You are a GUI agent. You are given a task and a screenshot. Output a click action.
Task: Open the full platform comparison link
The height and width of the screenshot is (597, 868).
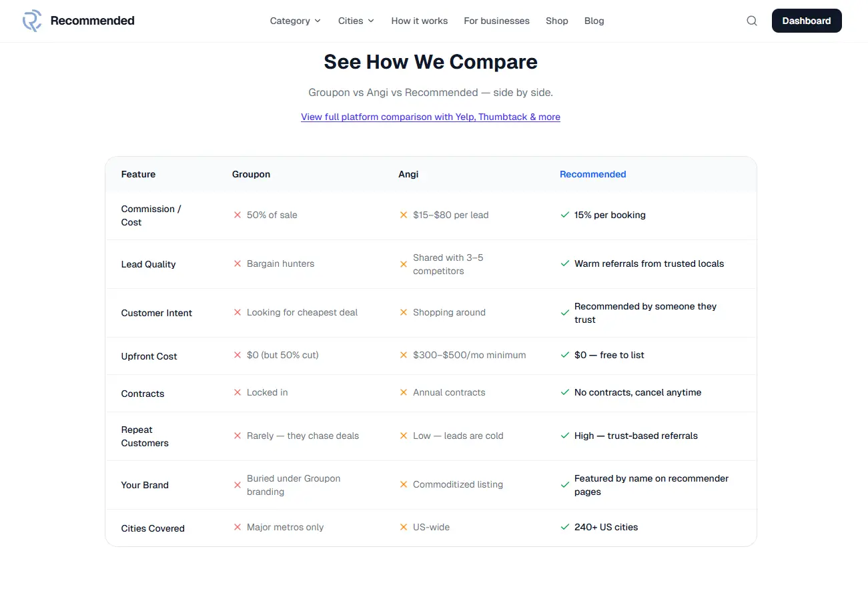[x=430, y=117]
